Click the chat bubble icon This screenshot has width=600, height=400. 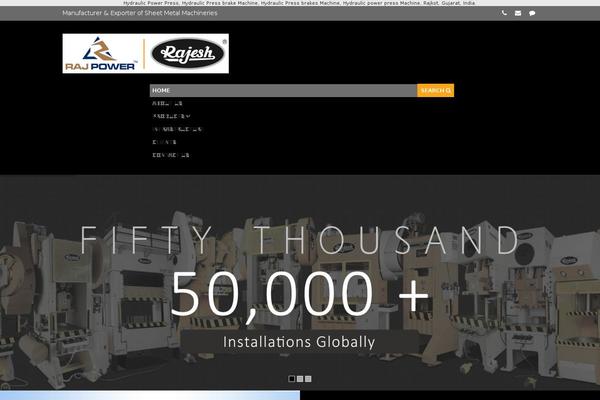pyautogui.click(x=532, y=13)
